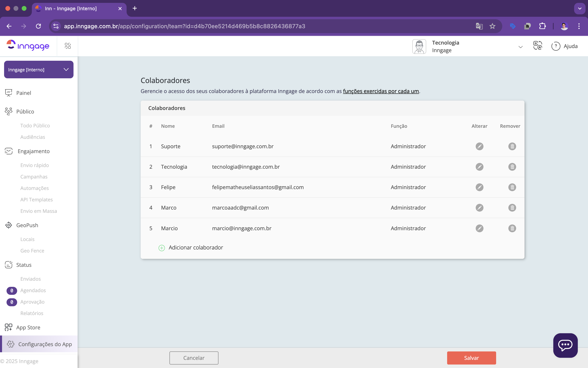Open Configurações do App
This screenshot has width=588, height=368.
point(39,344)
